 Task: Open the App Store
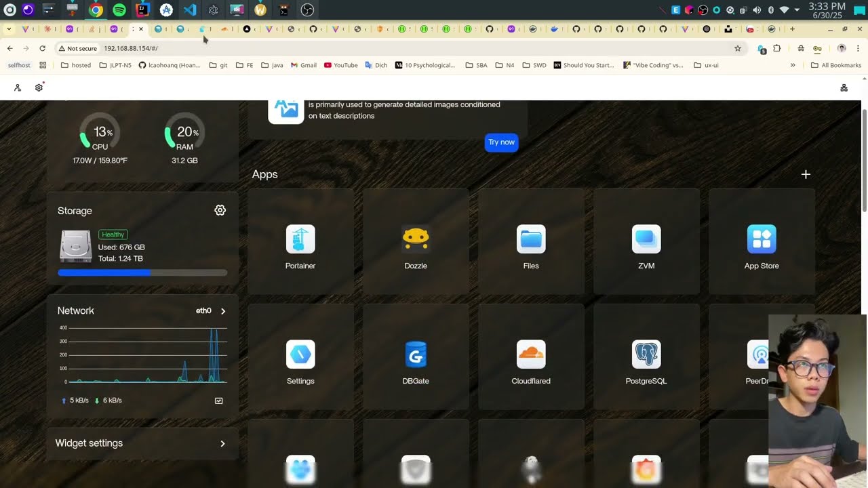(762, 241)
